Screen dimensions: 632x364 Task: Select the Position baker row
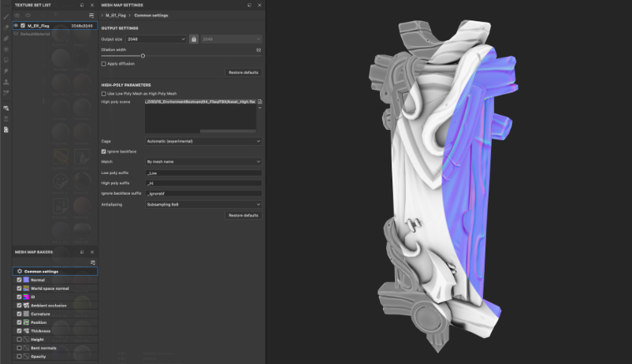pos(55,322)
